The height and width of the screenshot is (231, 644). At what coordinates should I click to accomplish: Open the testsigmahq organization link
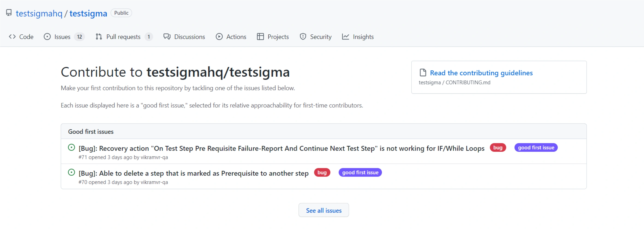click(39, 13)
